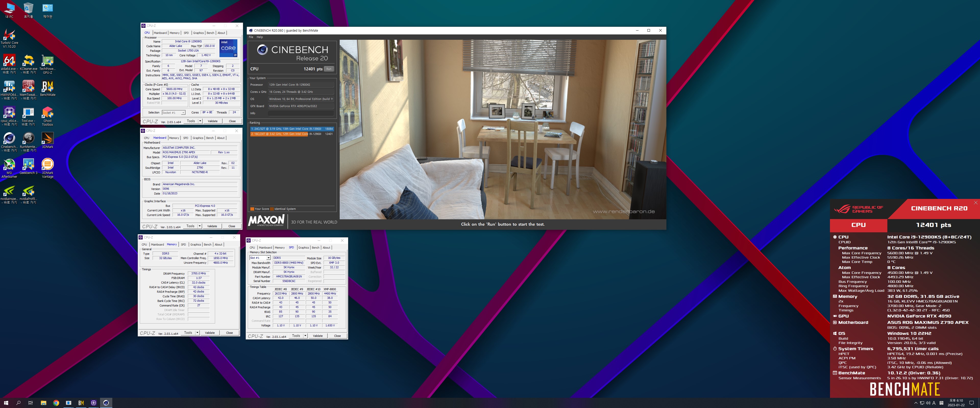Launch MSI Afterburner desktop icon
This screenshot has width=980, height=408.
[x=9, y=168]
